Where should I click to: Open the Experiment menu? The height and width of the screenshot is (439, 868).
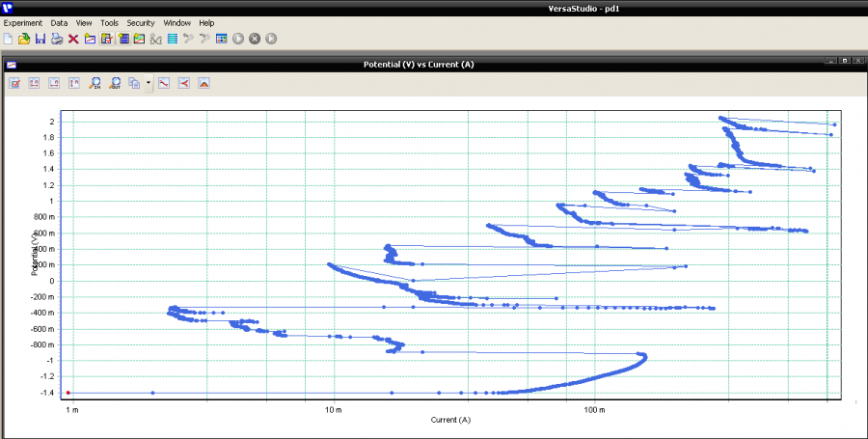coord(23,23)
